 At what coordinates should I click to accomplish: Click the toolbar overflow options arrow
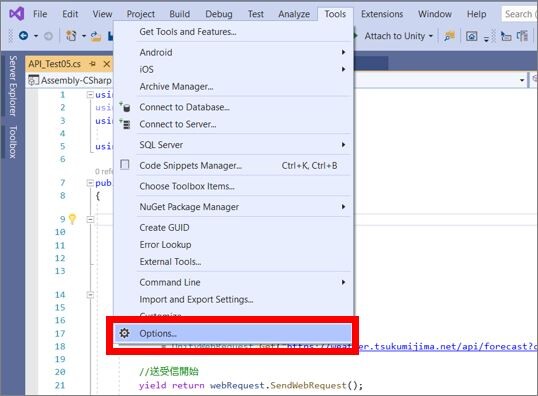487,38
